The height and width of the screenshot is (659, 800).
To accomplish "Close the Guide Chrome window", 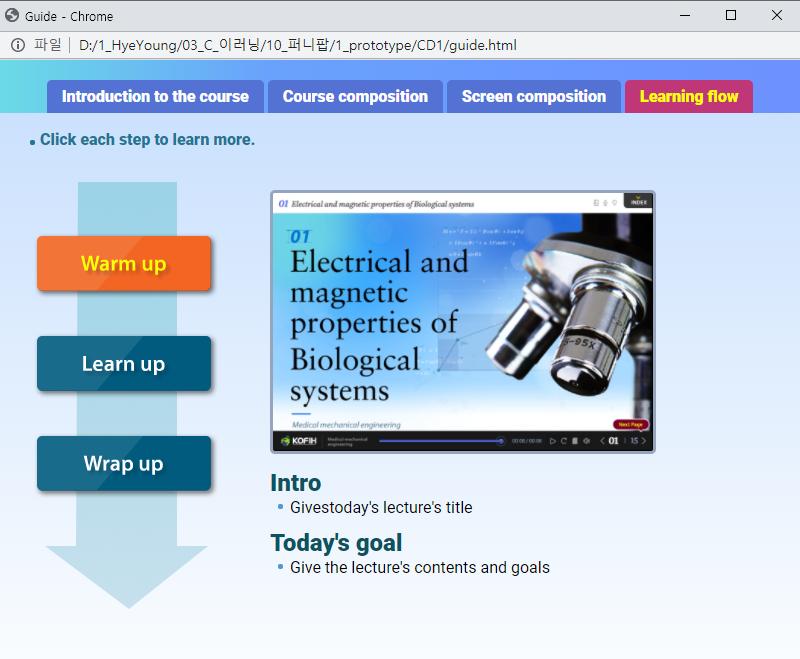I will coord(777,16).
